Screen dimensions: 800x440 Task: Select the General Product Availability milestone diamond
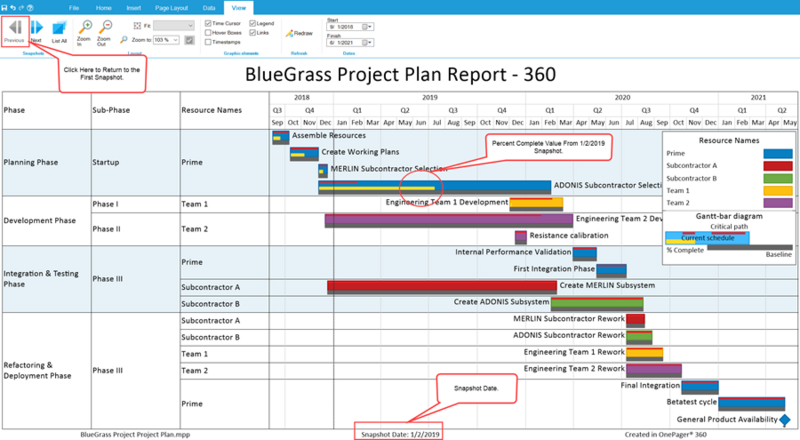point(785,420)
